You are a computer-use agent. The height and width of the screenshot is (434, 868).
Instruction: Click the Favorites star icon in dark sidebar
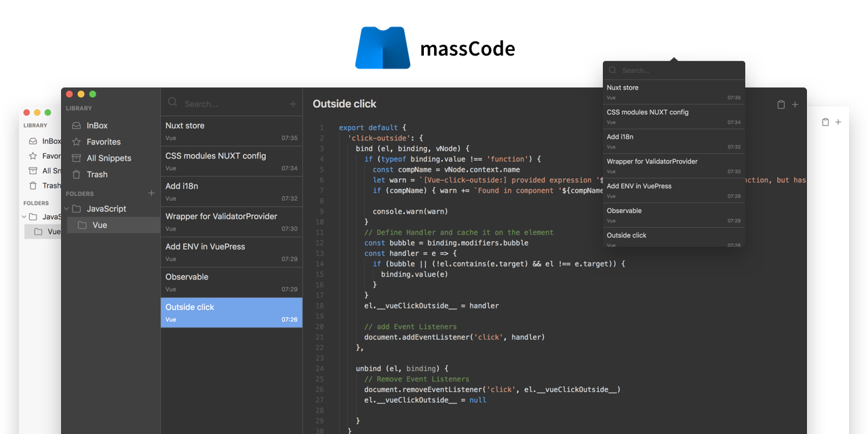click(x=76, y=142)
